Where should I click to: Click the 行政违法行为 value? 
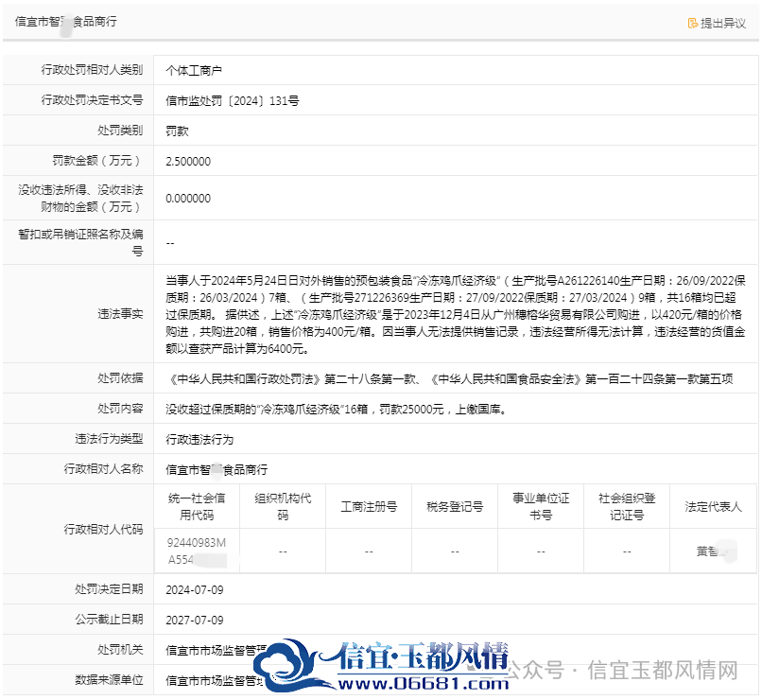tap(199, 440)
